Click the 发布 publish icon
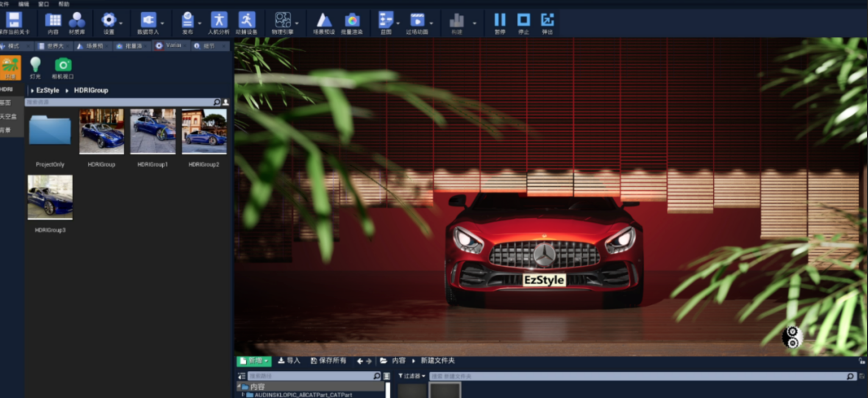 pyautogui.click(x=187, y=20)
